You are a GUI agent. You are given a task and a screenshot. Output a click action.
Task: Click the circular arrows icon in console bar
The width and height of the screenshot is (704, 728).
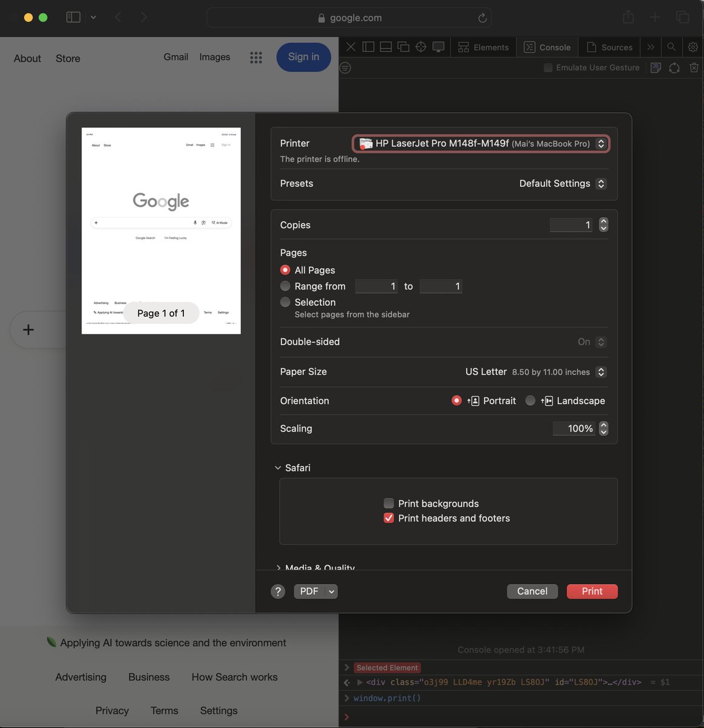click(x=674, y=68)
